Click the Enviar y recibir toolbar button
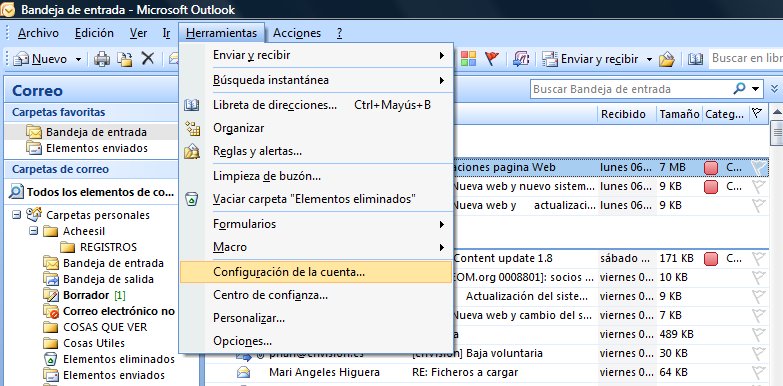This screenshot has width=783, height=386. (x=591, y=59)
